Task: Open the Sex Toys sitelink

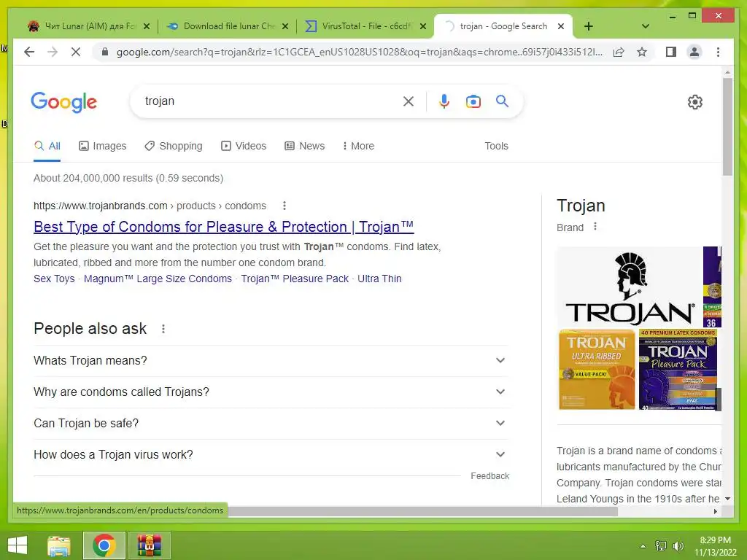Action: tap(54, 279)
